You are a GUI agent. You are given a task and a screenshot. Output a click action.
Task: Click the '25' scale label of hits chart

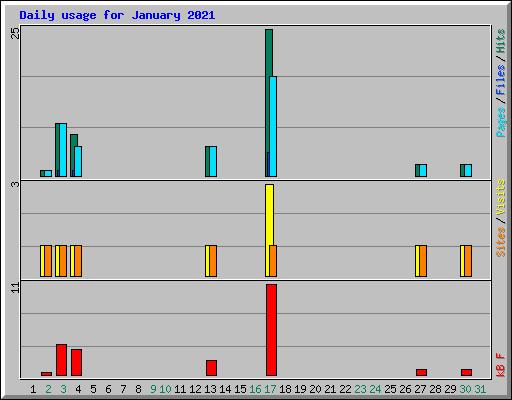click(16, 33)
